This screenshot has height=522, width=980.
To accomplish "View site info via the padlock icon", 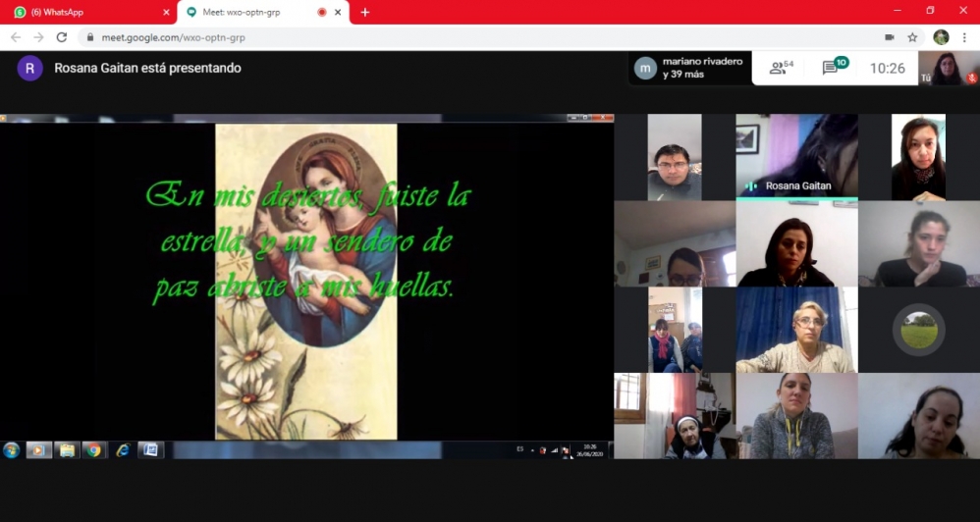I will pyautogui.click(x=90, y=37).
